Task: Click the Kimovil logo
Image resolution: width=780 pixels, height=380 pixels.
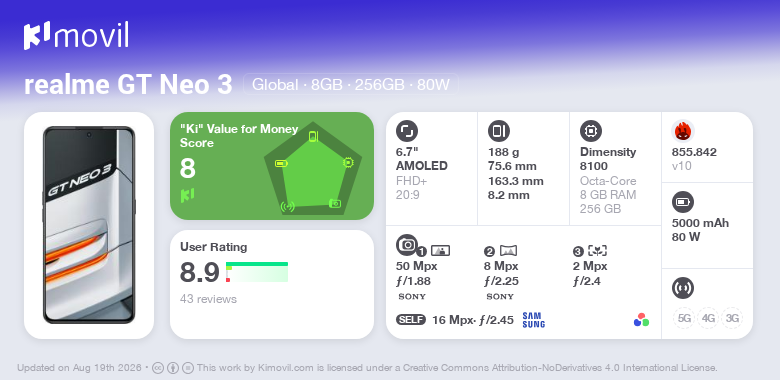Action: coord(76,36)
